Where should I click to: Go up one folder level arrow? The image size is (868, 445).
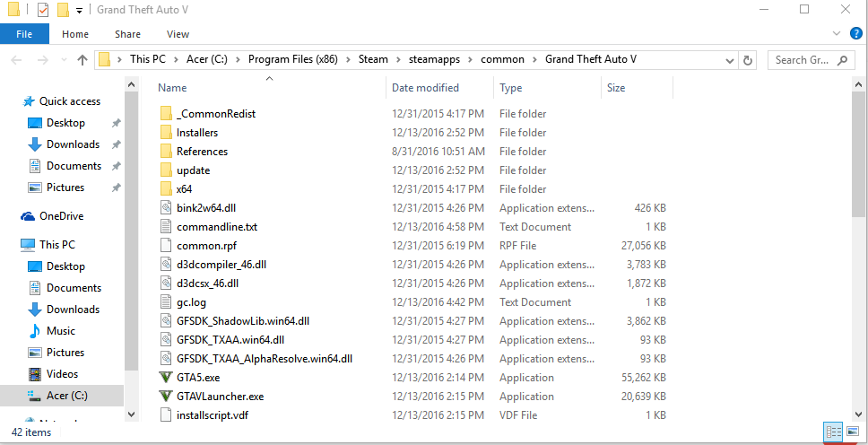[82, 60]
